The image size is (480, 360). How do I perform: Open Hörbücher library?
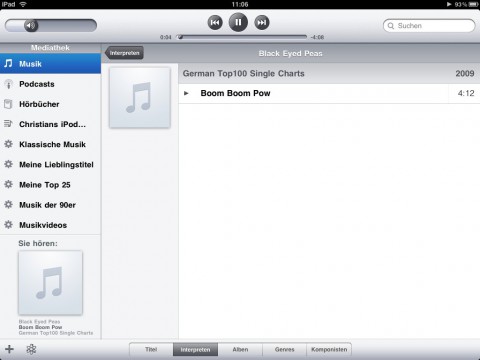[x=50, y=104]
